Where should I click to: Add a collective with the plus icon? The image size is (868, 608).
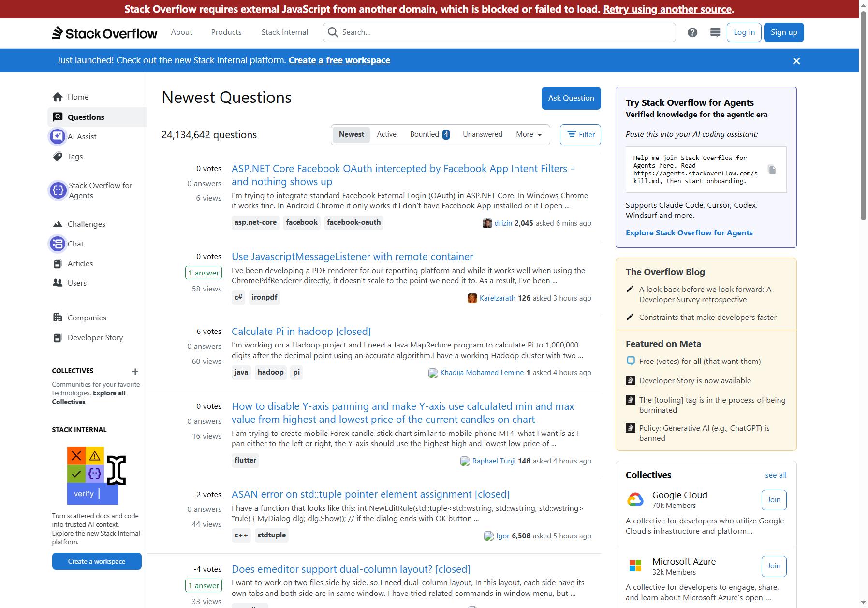coord(135,372)
